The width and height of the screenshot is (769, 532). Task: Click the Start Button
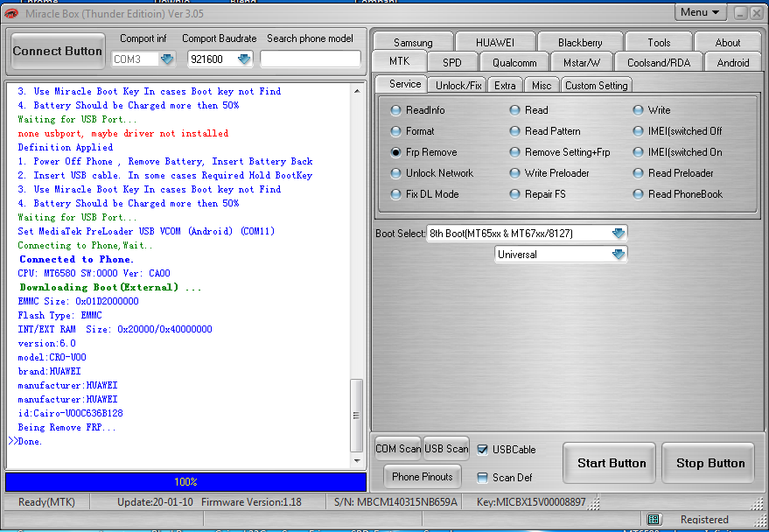[x=611, y=464]
